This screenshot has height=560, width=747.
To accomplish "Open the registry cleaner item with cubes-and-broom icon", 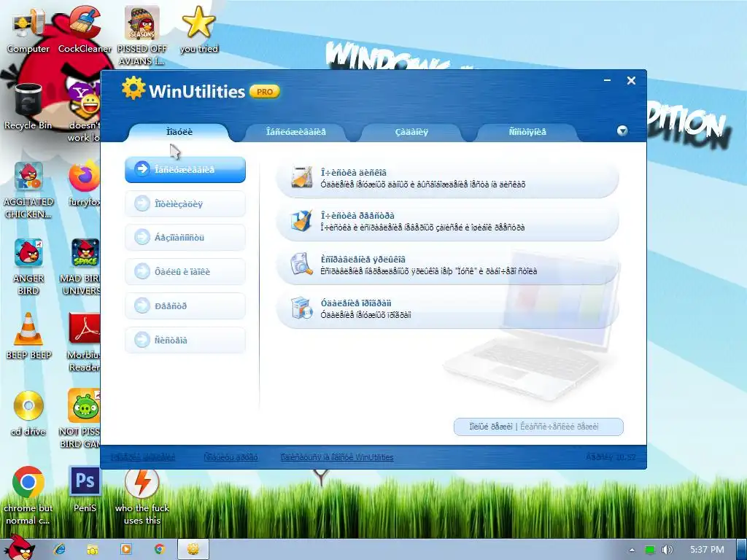I will [x=447, y=222].
